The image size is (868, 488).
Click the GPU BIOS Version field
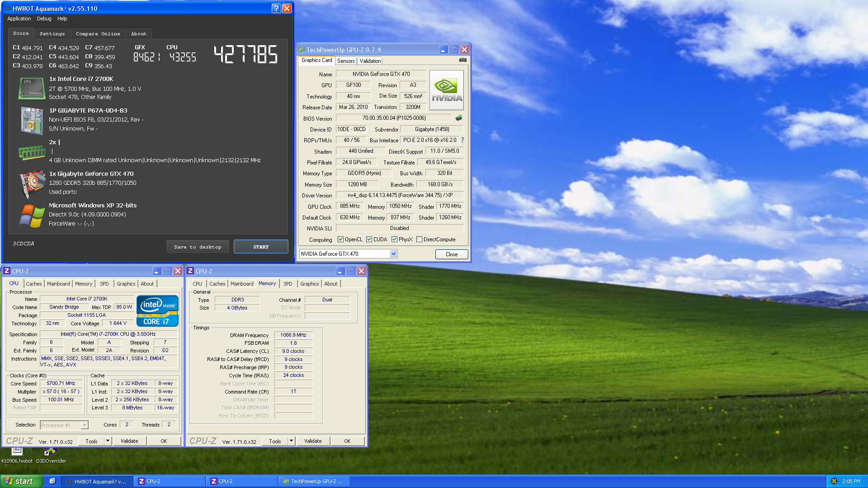pos(394,118)
